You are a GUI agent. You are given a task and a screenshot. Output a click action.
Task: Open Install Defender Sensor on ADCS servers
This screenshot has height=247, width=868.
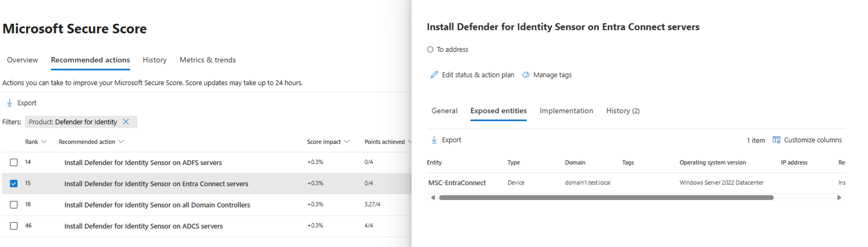[143, 226]
